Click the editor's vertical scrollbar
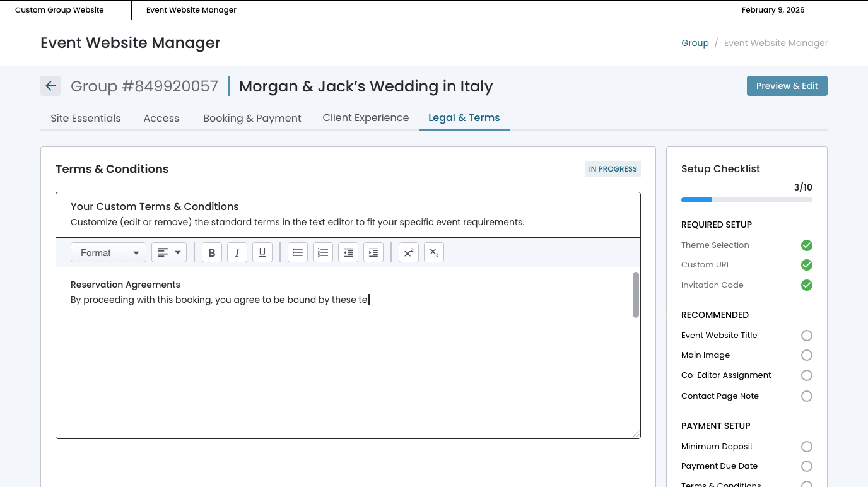 636,295
